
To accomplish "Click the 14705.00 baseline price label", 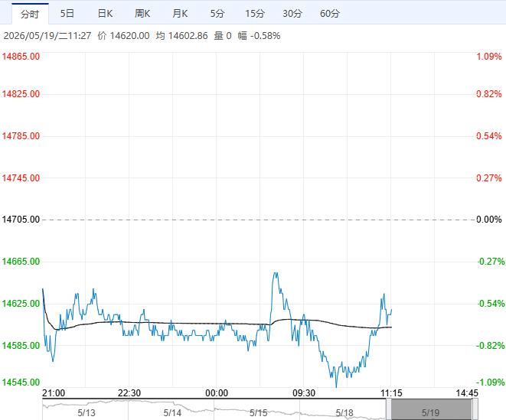I will click(21, 220).
